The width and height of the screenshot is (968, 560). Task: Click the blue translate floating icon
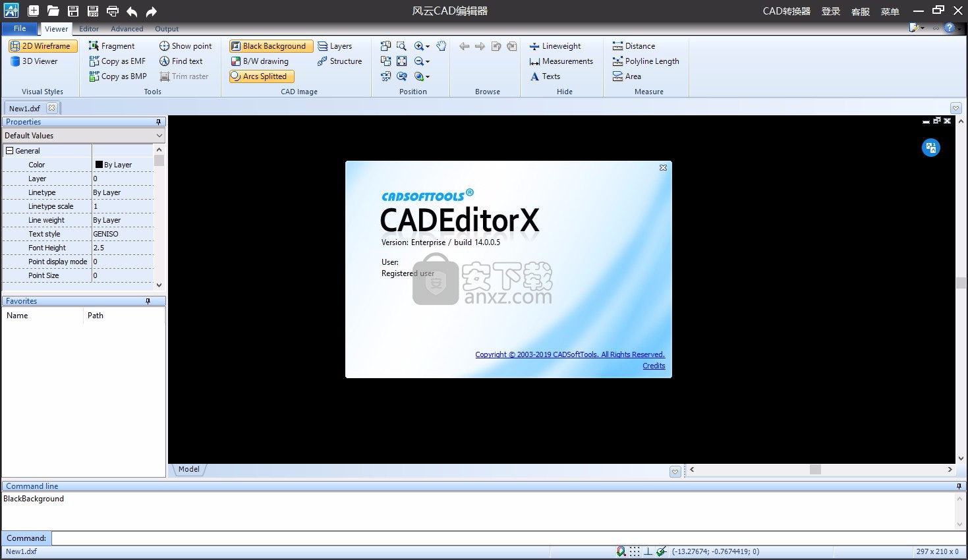(x=930, y=148)
